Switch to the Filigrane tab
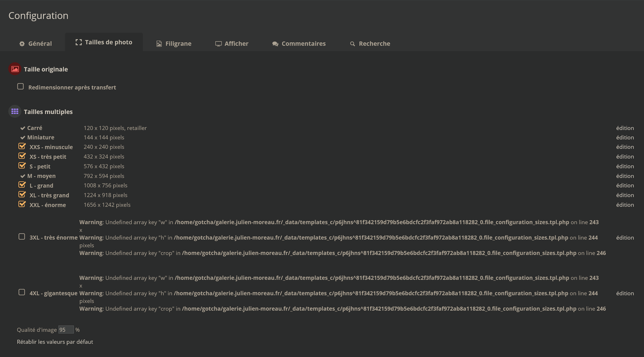The image size is (644, 357). [174, 43]
